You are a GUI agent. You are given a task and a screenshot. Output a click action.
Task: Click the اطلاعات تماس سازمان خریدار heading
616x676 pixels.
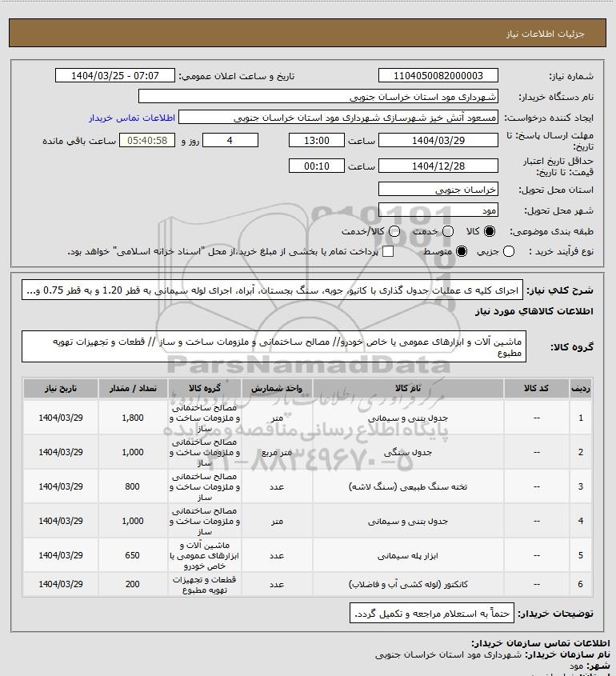tap(541, 643)
